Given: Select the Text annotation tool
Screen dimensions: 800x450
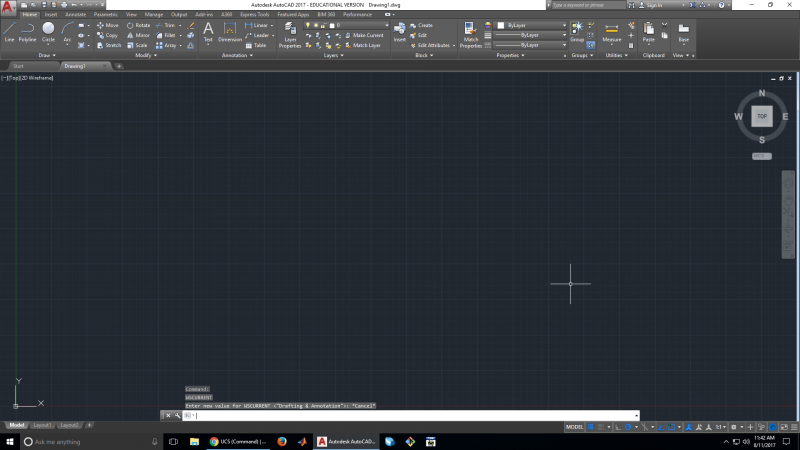Looking at the screenshot, I should click(x=208, y=32).
